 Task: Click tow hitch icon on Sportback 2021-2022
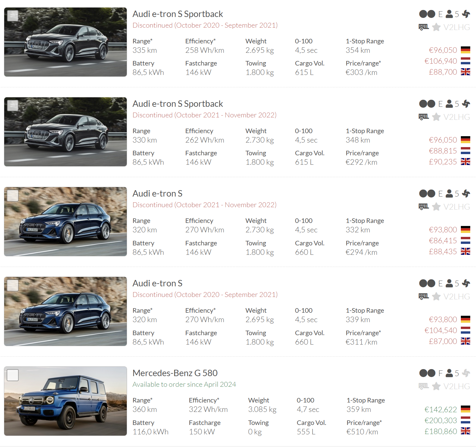pyautogui.click(x=424, y=117)
